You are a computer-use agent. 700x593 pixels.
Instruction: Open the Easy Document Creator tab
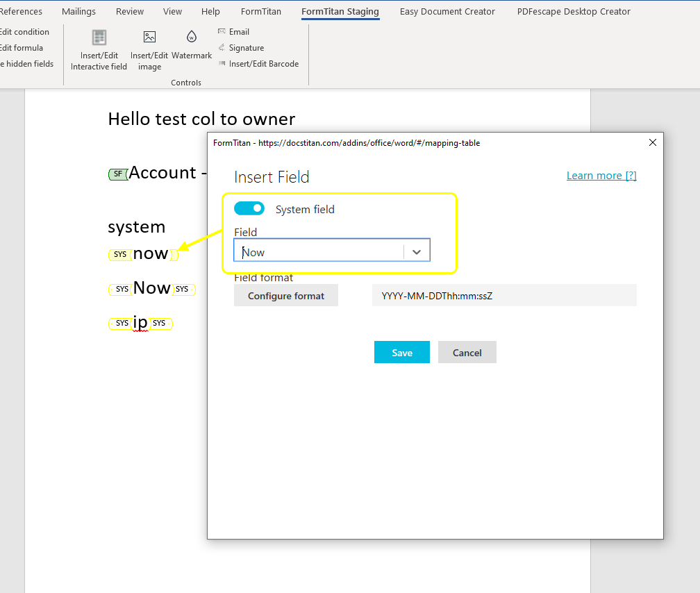pos(447,12)
